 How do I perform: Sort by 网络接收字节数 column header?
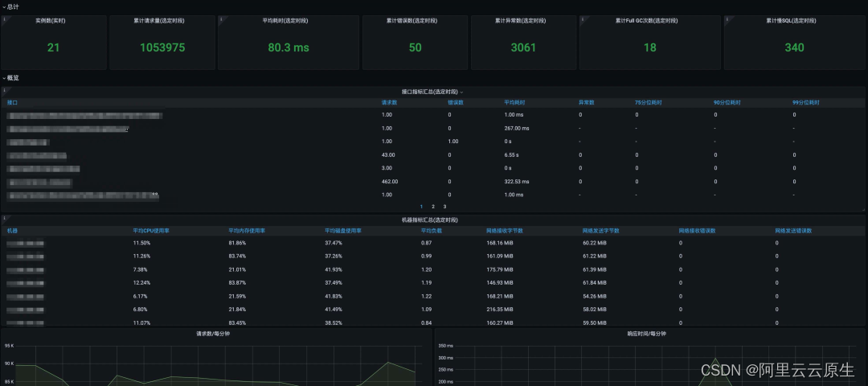[505, 231]
